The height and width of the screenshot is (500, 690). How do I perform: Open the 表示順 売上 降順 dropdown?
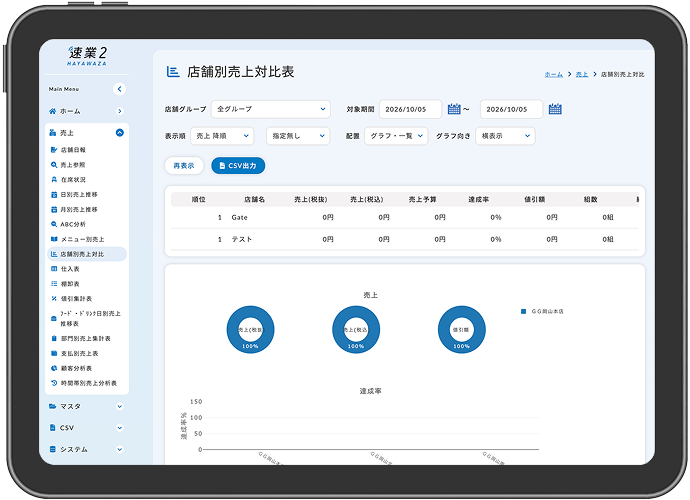(x=222, y=136)
